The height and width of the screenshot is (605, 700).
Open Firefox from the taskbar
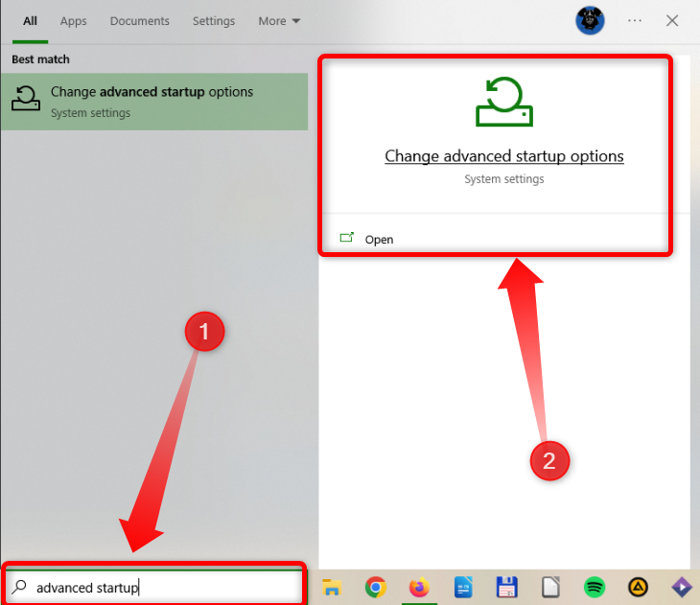point(419,587)
